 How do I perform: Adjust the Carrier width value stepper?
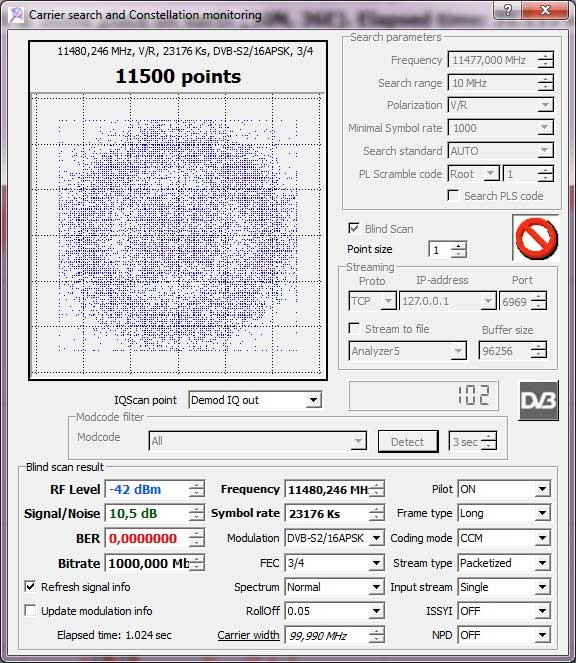click(x=376, y=635)
